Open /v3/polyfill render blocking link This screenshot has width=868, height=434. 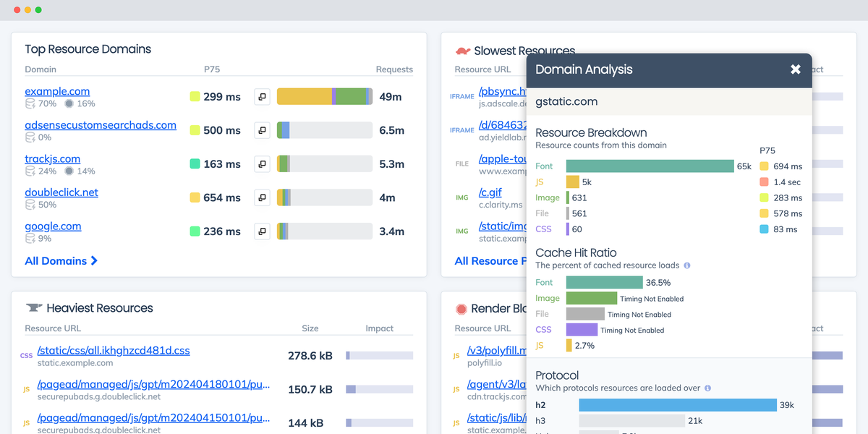point(497,351)
